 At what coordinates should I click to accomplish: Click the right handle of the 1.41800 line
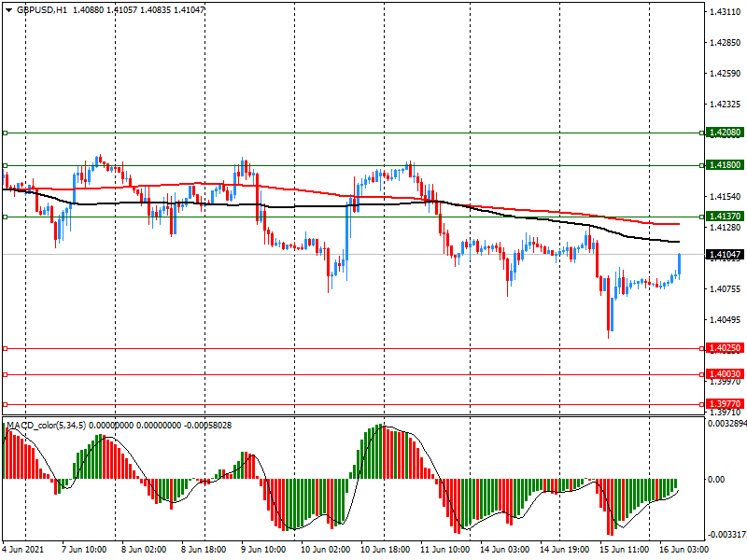702,166
